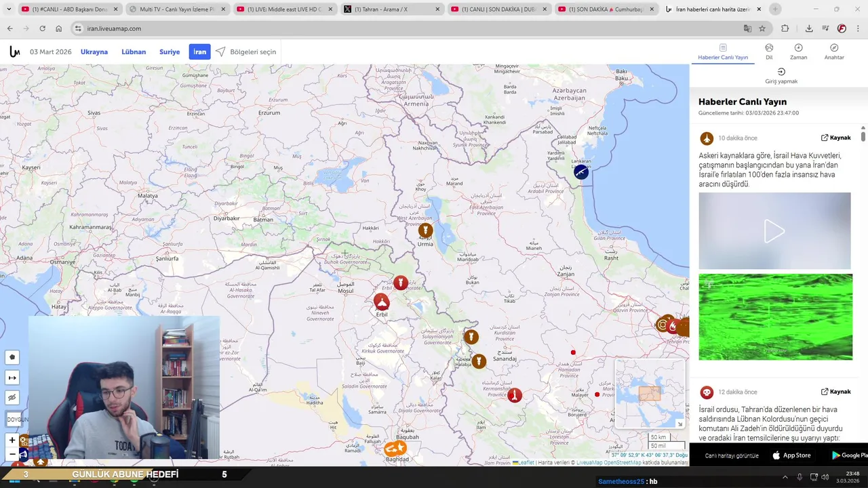Screen dimensions: 868x488
Task: Open the green night-vision thumbnail
Action: pyautogui.click(x=776, y=317)
